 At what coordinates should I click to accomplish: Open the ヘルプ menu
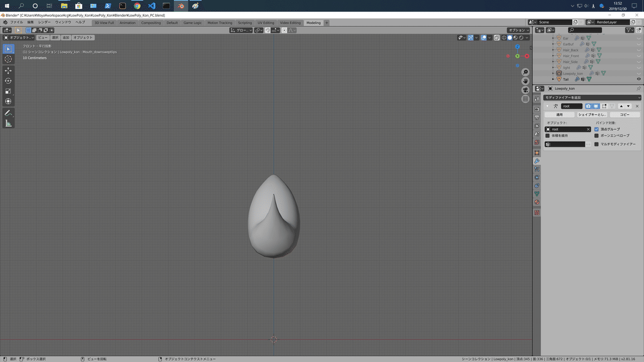tap(80, 23)
